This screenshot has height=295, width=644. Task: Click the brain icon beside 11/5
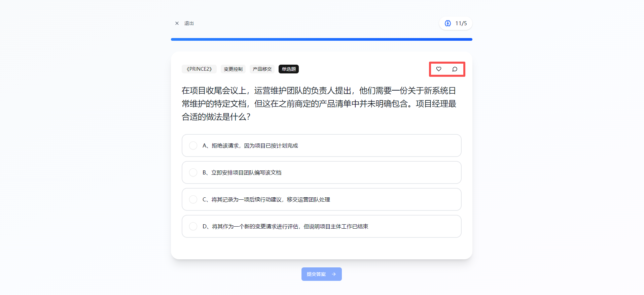pyautogui.click(x=448, y=23)
